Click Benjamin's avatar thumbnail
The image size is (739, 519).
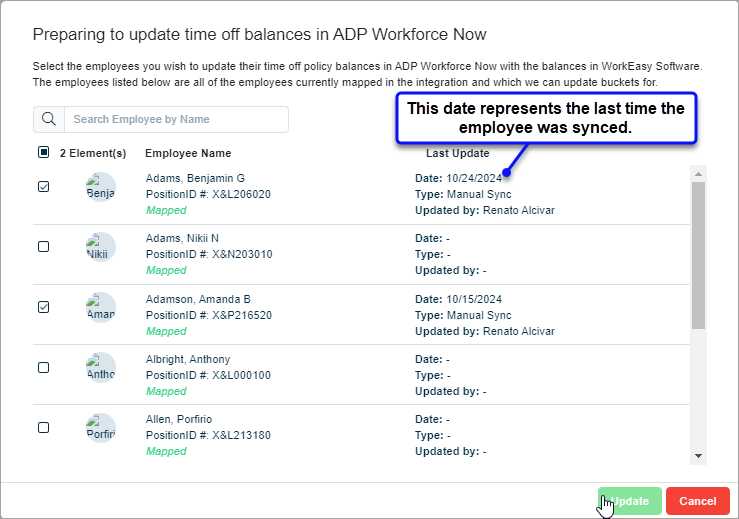(101, 187)
